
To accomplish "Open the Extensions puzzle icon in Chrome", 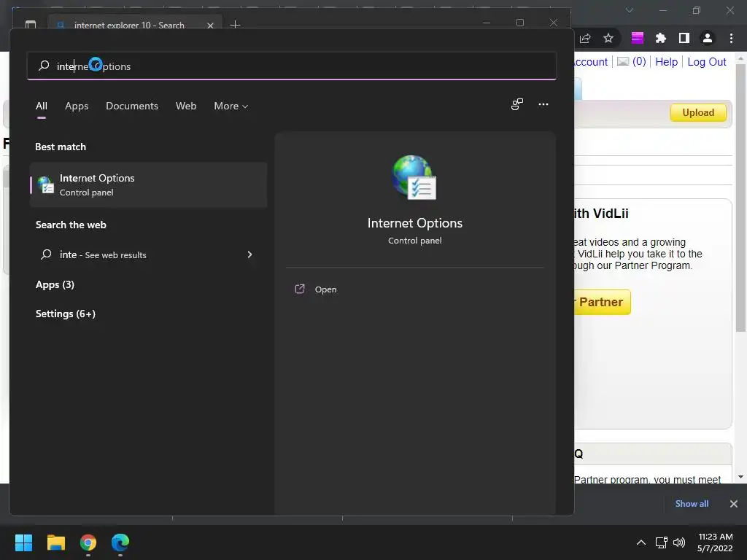I will tap(661, 38).
